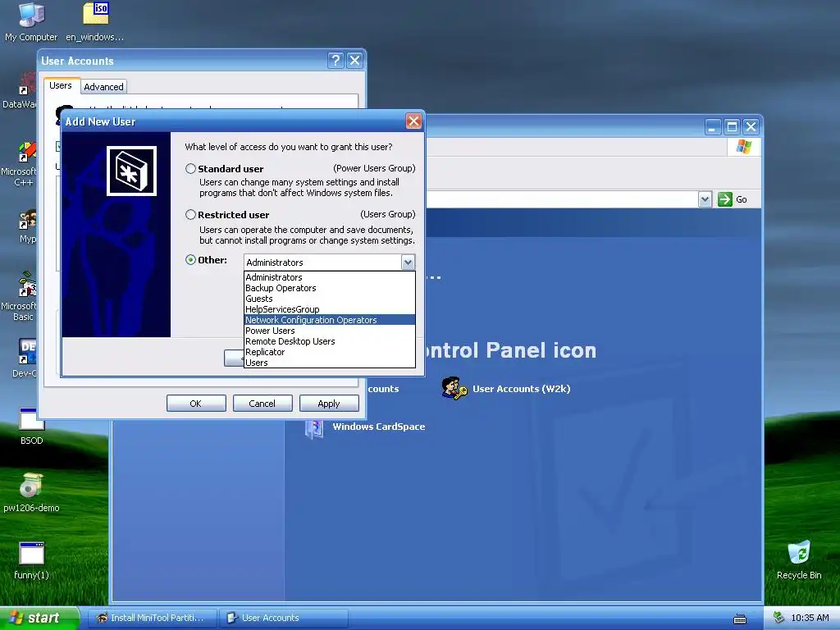
Task: Select the Standard user radio button
Action: [190, 169]
